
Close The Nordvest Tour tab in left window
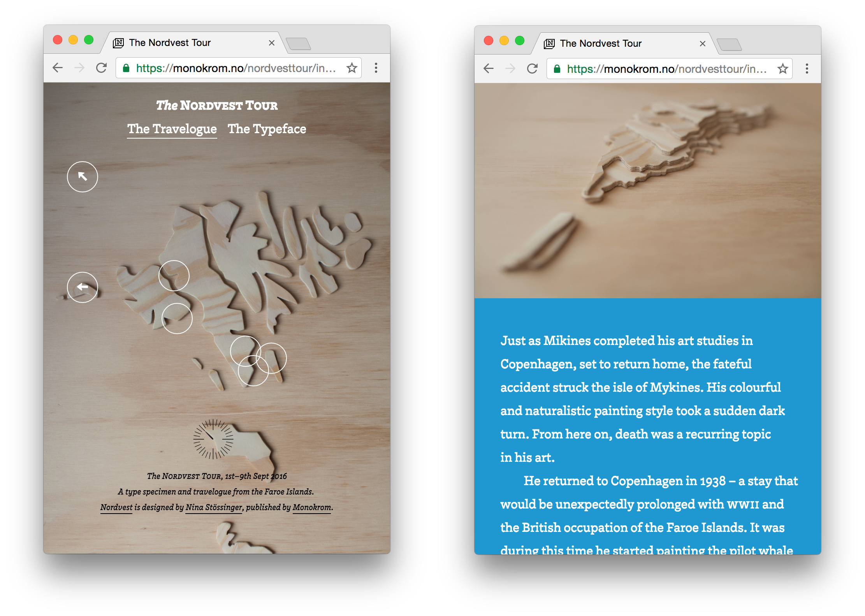[272, 43]
